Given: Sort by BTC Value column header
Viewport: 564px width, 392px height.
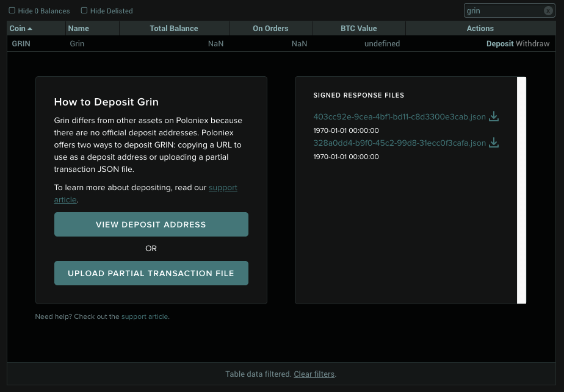Looking at the screenshot, I should point(359,28).
